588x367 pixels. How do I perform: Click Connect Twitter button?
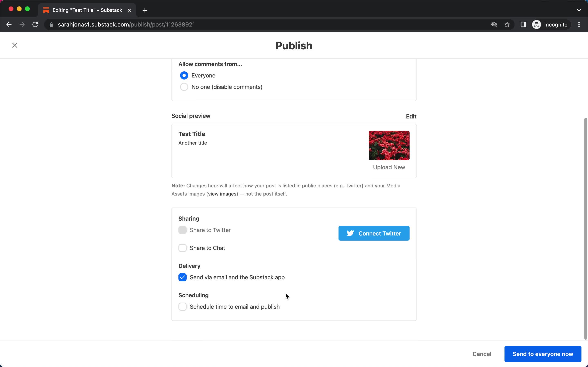pos(374,233)
